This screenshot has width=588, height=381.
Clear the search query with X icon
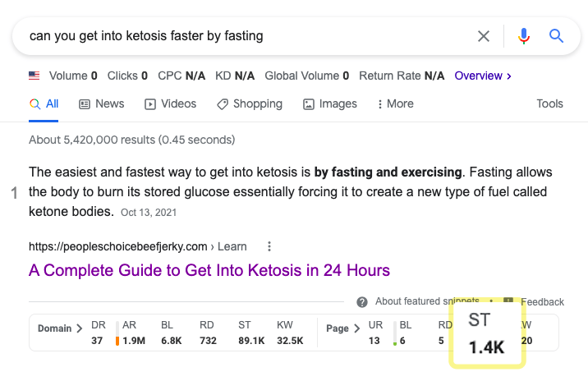pyautogui.click(x=484, y=36)
